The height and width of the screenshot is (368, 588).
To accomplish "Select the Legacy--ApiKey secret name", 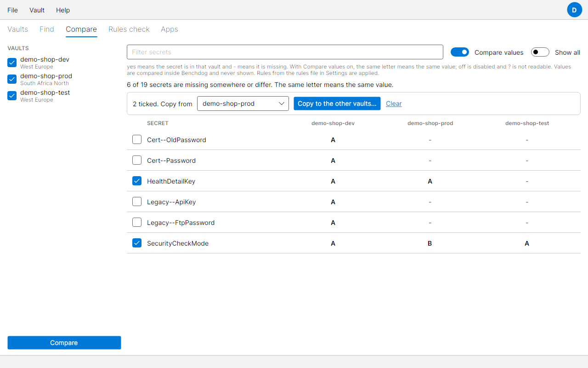I will coord(171,202).
